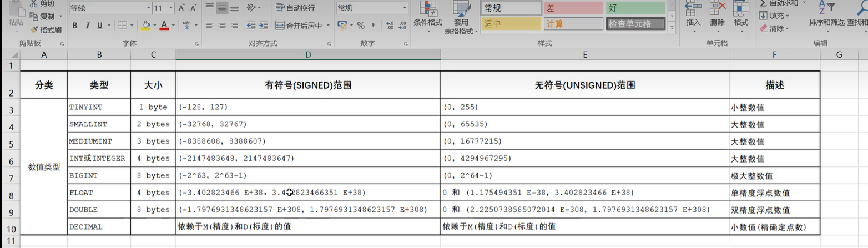Apply cell borders with the borders icon
Image resolution: width=868 pixels, height=248 pixels.
coord(122,26)
